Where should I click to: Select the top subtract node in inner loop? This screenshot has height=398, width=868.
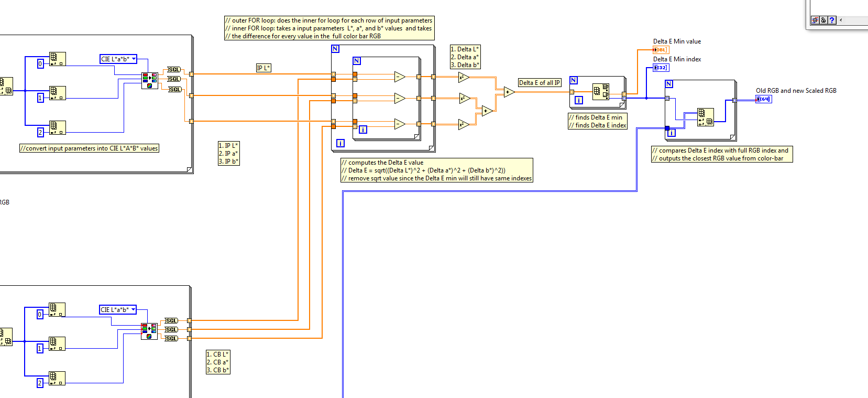click(x=400, y=77)
